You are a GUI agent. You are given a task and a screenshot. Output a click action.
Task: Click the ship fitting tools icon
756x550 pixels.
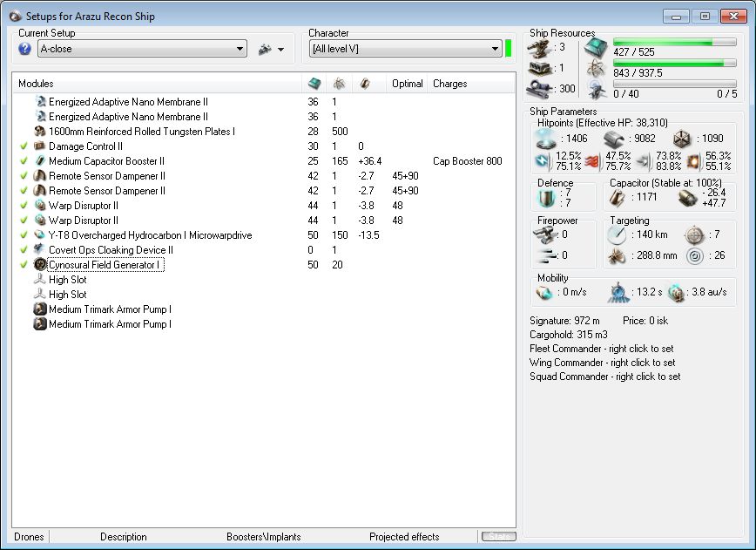(265, 49)
